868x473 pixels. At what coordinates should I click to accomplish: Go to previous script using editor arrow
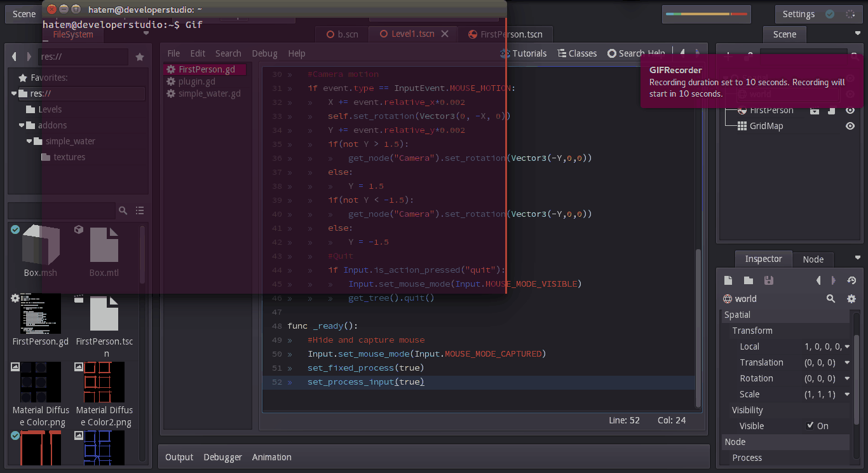tap(682, 53)
